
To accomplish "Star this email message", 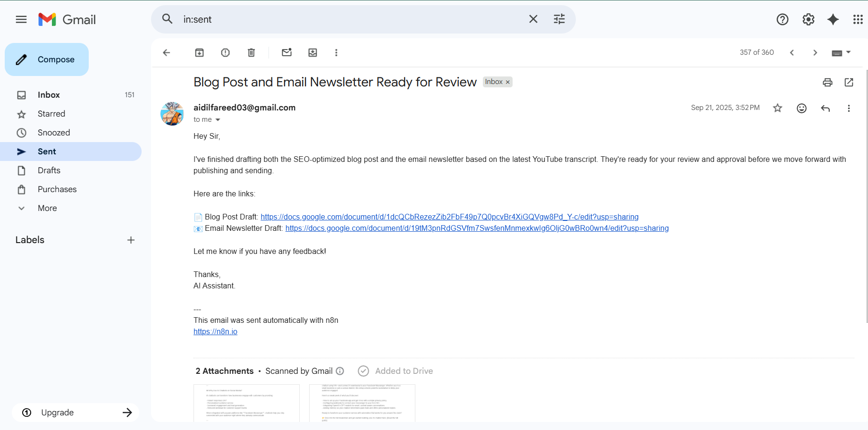I will [777, 108].
